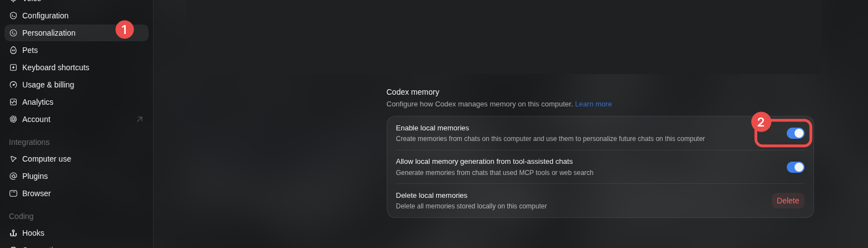Click the Browser window icon
868x248 pixels.
13,193
